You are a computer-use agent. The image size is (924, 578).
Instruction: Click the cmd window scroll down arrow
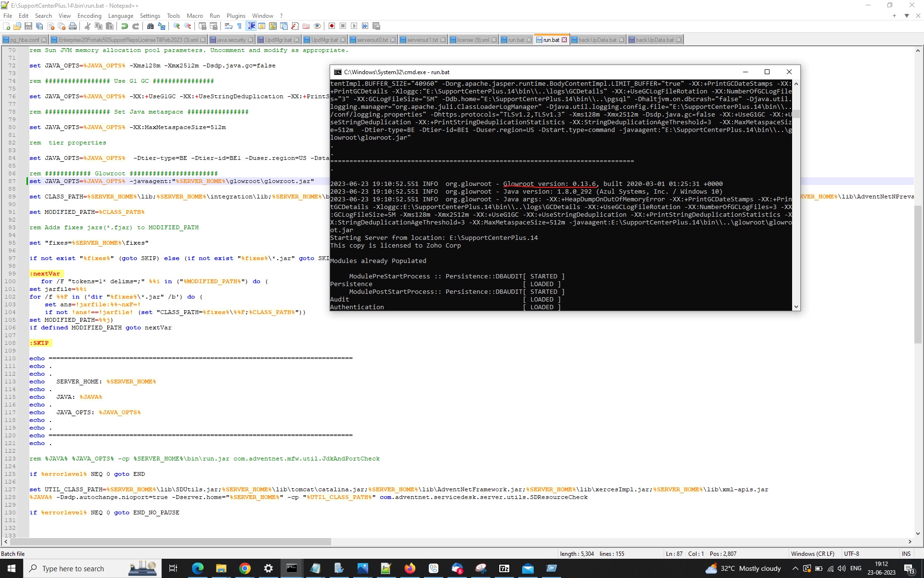(796, 307)
